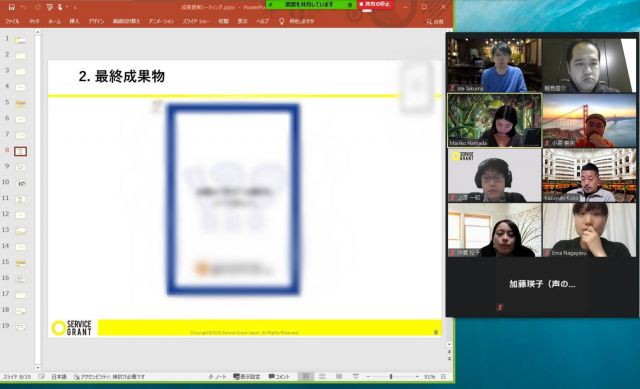This screenshot has width=640, height=389.
Task: Select slide 7 thumbnail
Action: tap(20, 135)
